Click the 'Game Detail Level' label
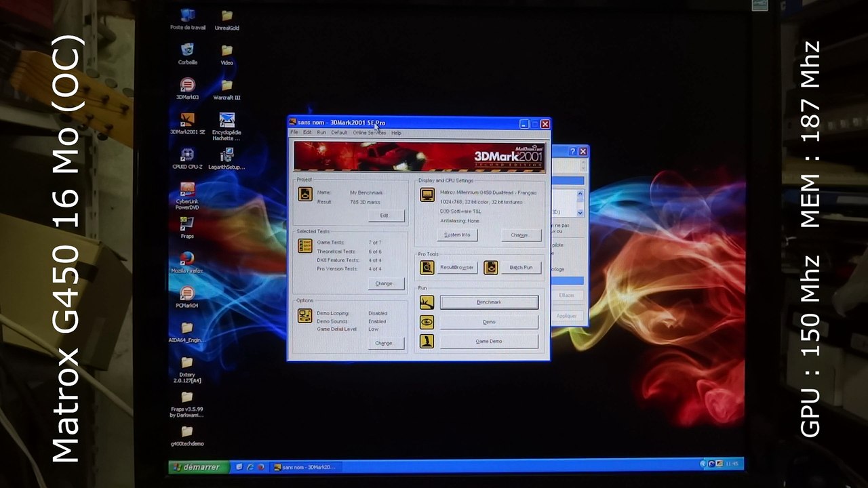This screenshot has height=488, width=868. click(336, 329)
